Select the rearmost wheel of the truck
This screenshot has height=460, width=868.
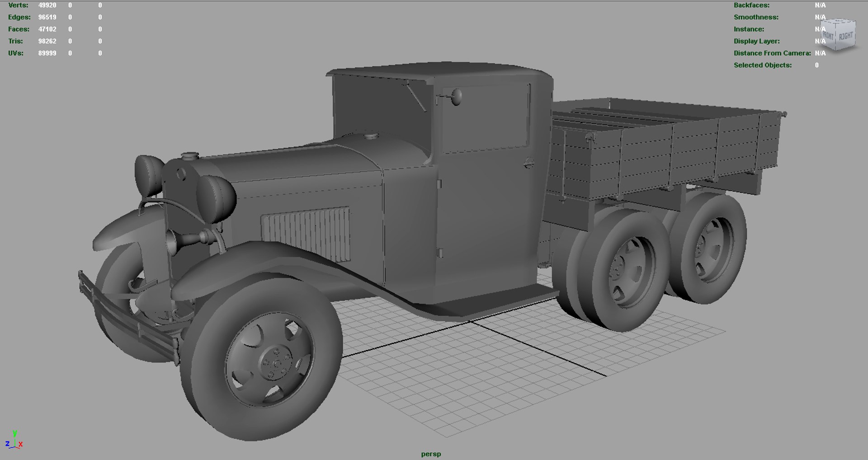(708, 248)
